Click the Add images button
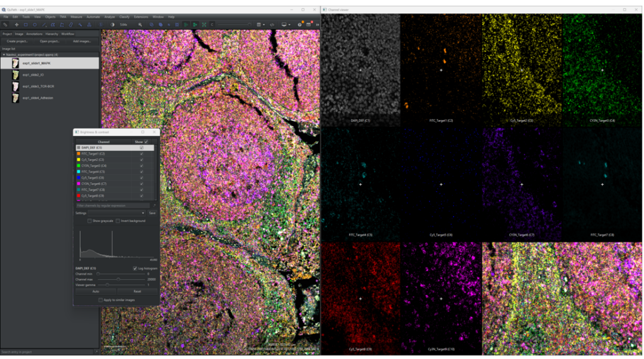 point(82,41)
